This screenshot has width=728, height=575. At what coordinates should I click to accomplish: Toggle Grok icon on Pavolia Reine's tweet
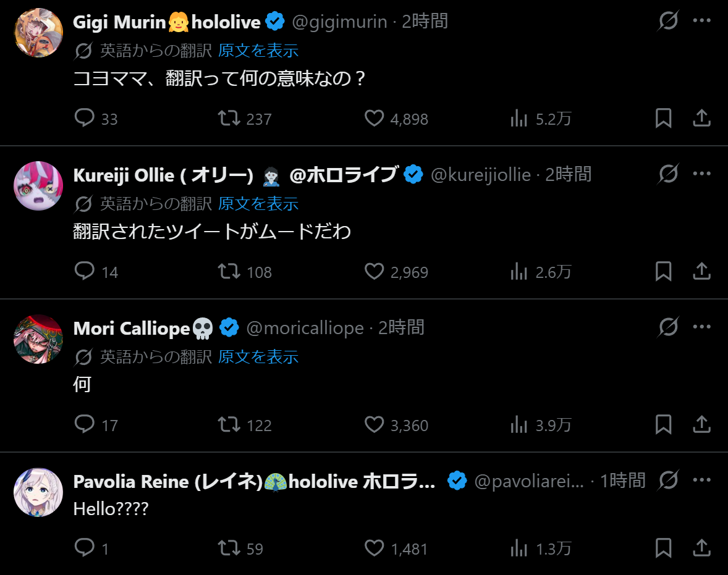coord(668,480)
